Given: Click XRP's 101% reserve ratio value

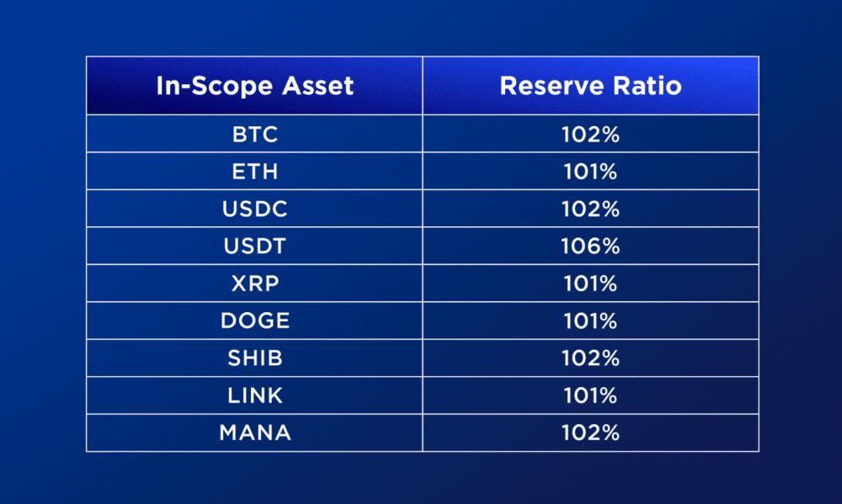Looking at the screenshot, I should coord(591,284).
